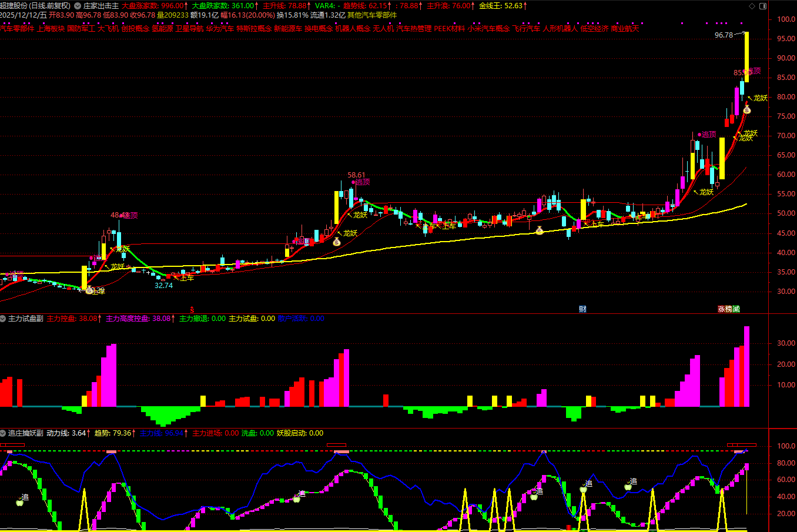Viewport: 797px width, 532px height.
Task: Click the 流通1.32亿 float value
Action: [x=327, y=15]
